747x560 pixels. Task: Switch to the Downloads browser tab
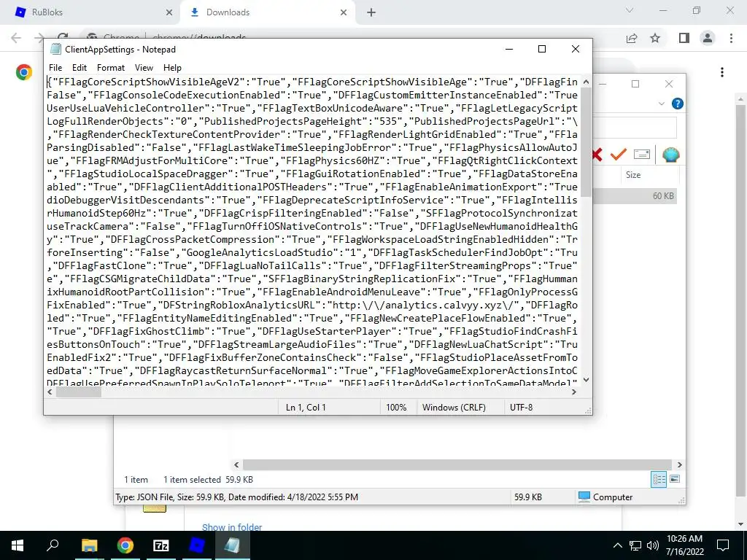267,12
